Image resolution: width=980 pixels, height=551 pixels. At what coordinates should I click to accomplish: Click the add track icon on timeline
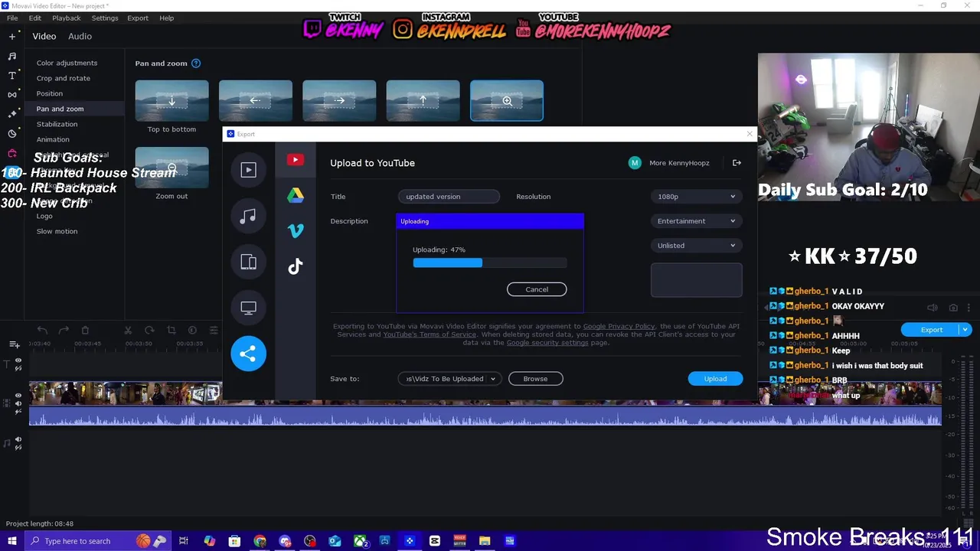point(14,345)
